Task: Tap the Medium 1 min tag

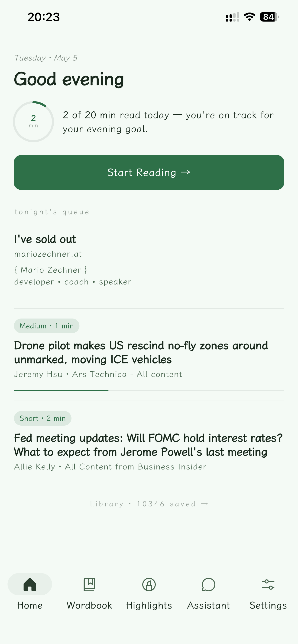Action: coord(47,326)
